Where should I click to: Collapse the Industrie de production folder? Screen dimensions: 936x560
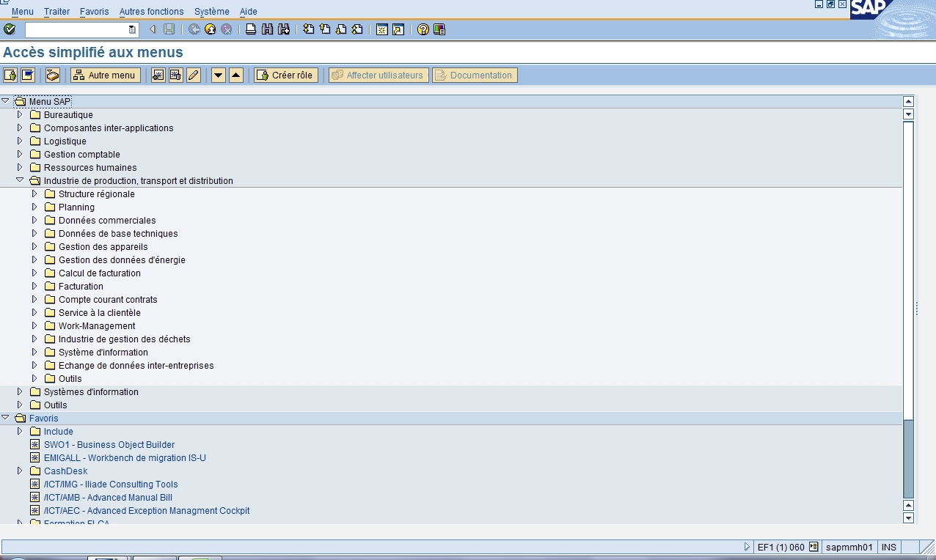[20, 180]
